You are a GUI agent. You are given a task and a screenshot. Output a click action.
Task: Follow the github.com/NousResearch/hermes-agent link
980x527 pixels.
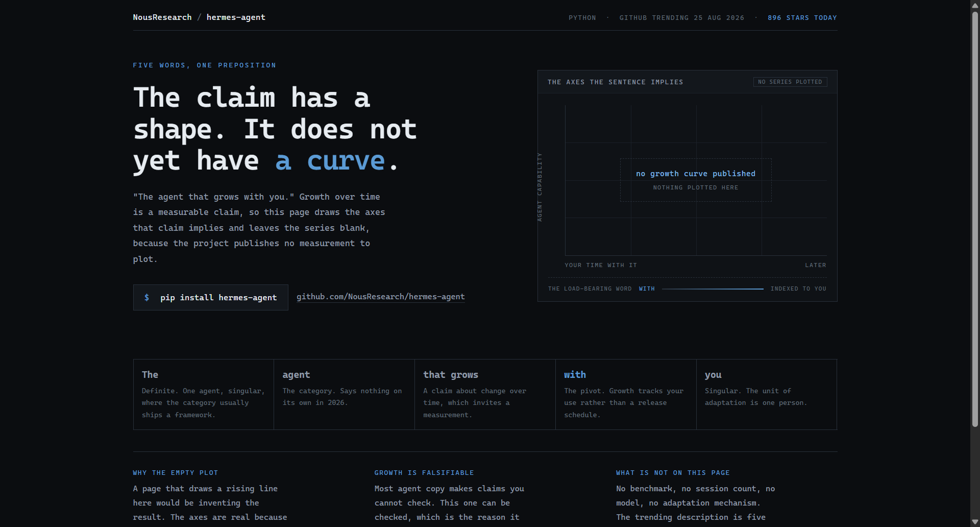381,297
